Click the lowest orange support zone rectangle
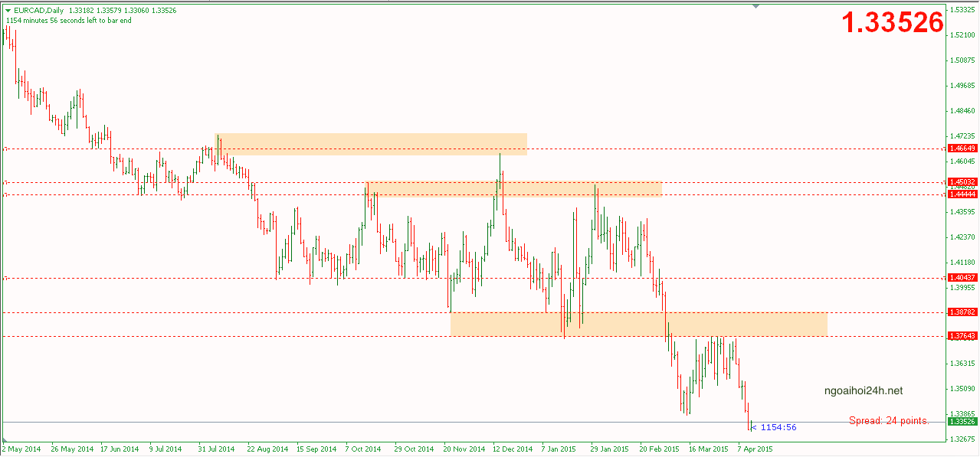Screen dimensions: 980x457 638,324
